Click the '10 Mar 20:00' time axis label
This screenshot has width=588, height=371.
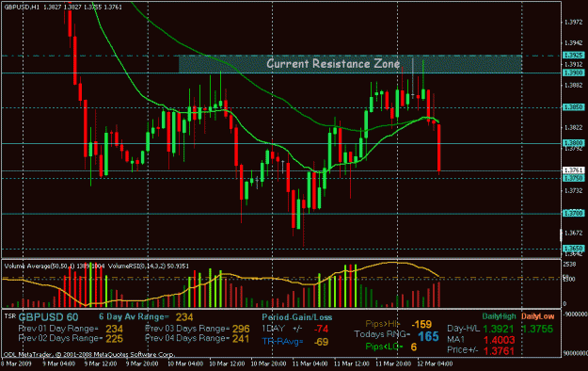[x=268, y=363]
